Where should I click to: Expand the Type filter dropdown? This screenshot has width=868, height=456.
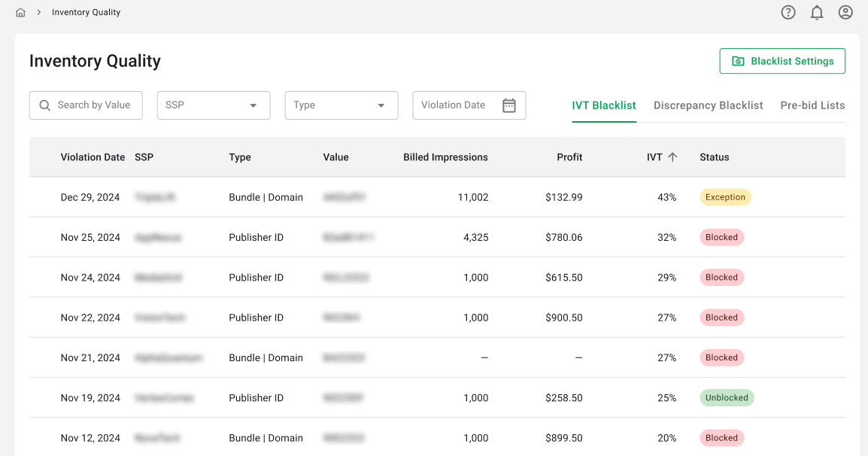341,105
